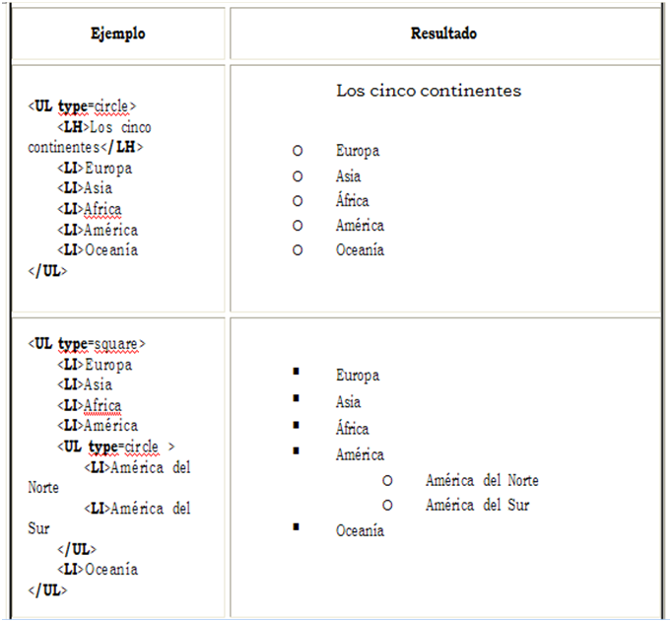
Task: Click the circle bullet beside América in the first list
Action: 298,226
